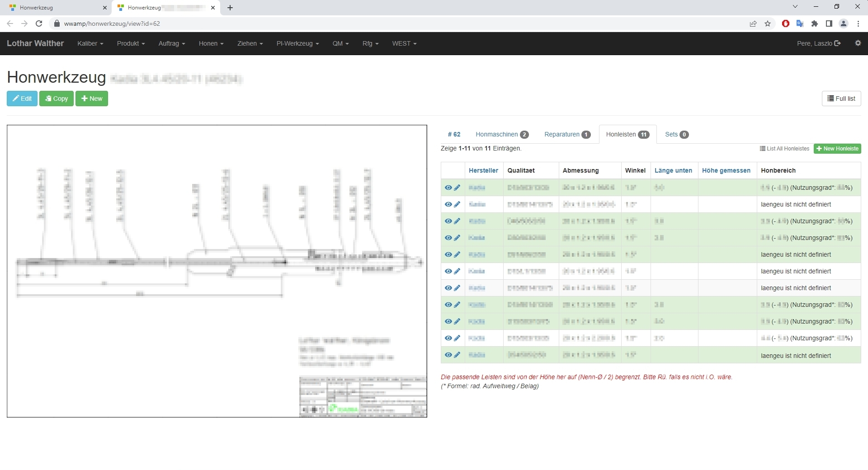868x470 pixels.
Task: Close the first Honwerkzeug browser tab
Action: pyautogui.click(x=105, y=8)
